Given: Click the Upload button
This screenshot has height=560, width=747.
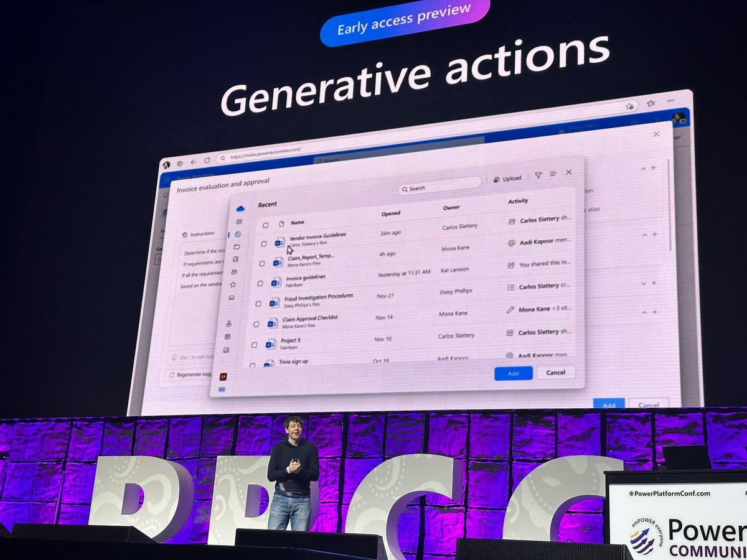Looking at the screenshot, I should (507, 179).
